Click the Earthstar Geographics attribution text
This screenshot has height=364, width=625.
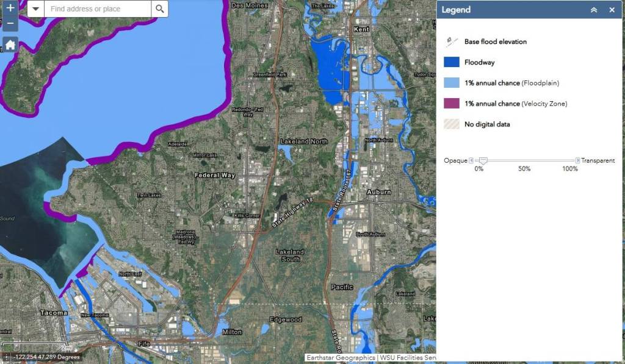(341, 358)
